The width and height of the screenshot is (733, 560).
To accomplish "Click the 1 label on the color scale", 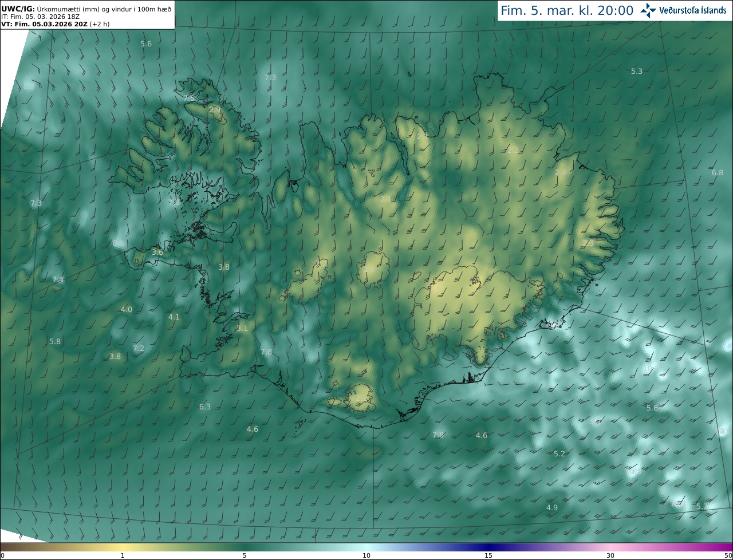I will click(x=123, y=555).
